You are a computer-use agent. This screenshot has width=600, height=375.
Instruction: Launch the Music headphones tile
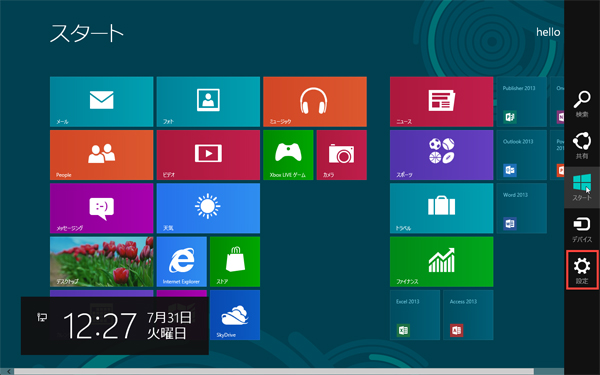(x=315, y=101)
